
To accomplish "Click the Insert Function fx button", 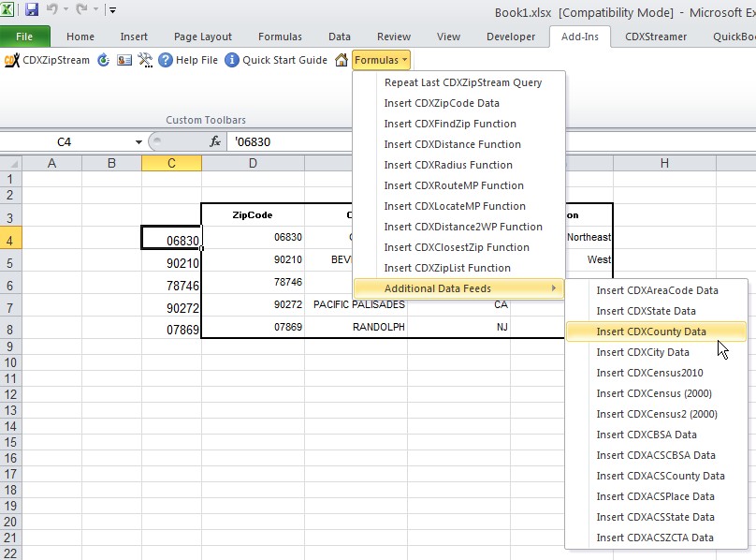I will point(214,142).
